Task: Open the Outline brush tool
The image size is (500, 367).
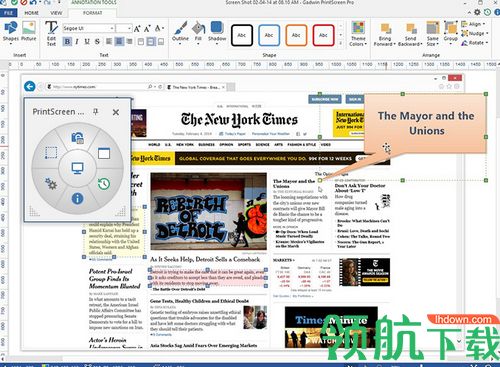Action: (180, 32)
